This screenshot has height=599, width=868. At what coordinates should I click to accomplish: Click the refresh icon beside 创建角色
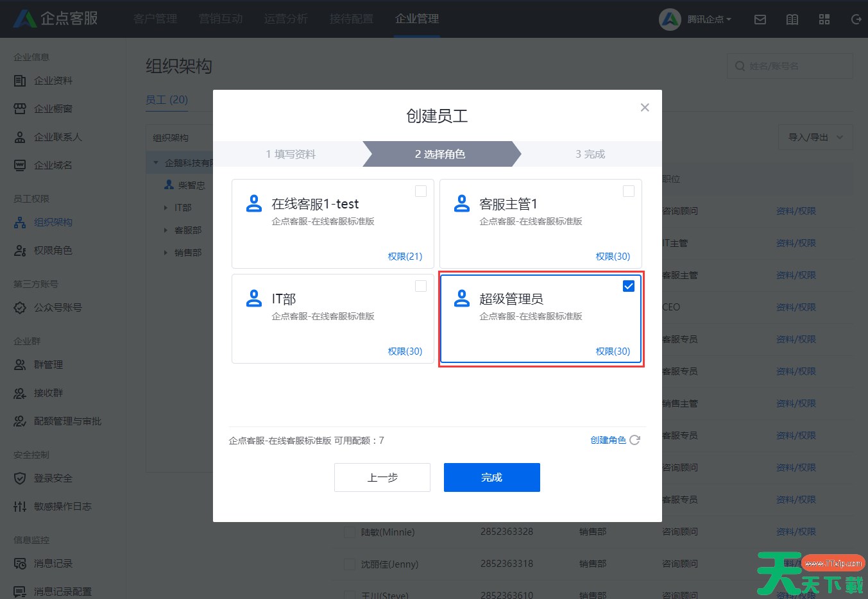pyautogui.click(x=635, y=440)
